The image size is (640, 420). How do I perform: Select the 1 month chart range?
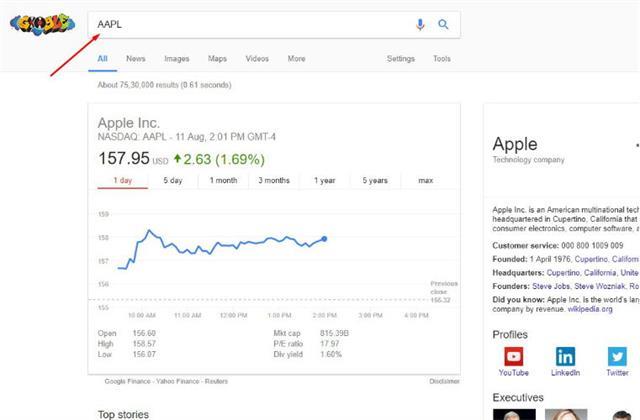click(x=223, y=180)
